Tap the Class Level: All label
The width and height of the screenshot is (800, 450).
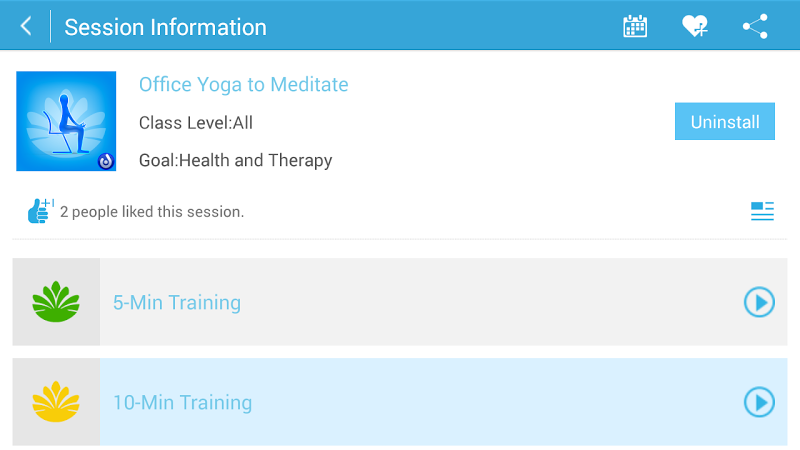(195, 123)
